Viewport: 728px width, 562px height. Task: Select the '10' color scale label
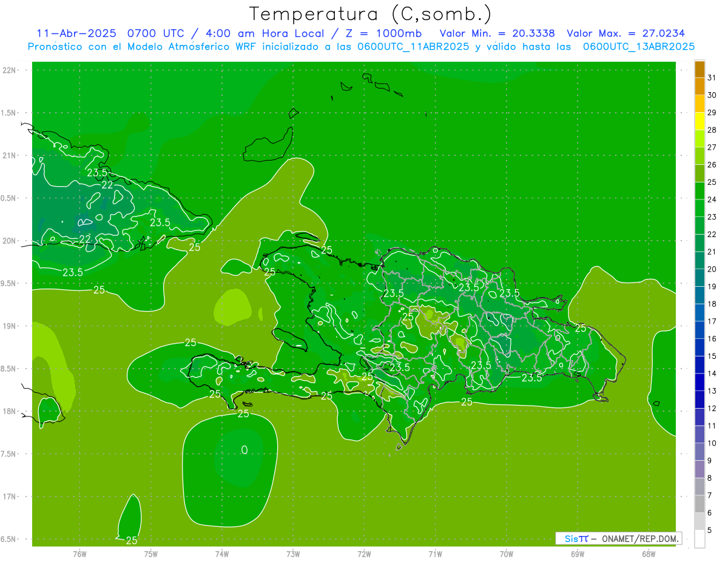pyautogui.click(x=712, y=444)
